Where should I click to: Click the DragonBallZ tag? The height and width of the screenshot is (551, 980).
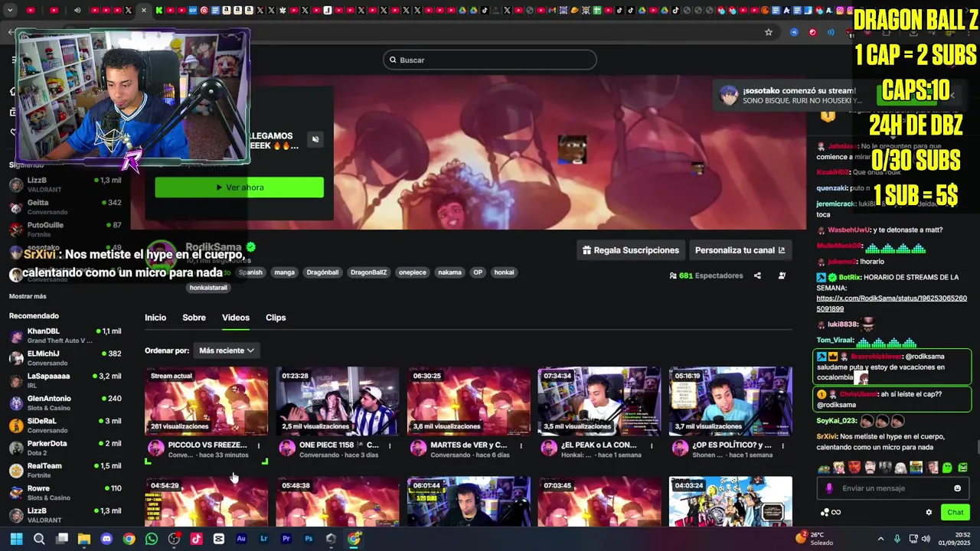(368, 272)
